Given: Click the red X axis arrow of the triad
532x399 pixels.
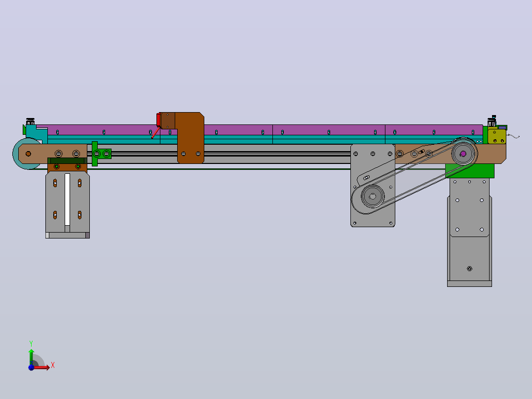Looking at the screenshot, I should (x=42, y=367).
